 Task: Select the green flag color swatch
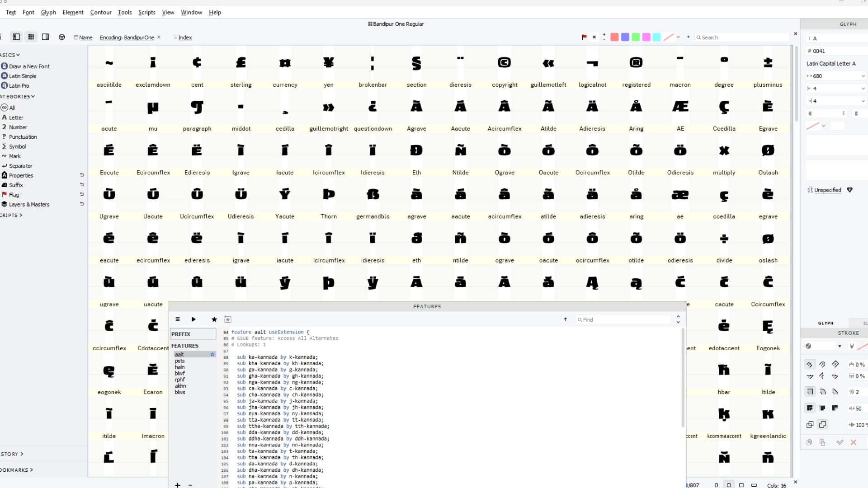click(636, 37)
